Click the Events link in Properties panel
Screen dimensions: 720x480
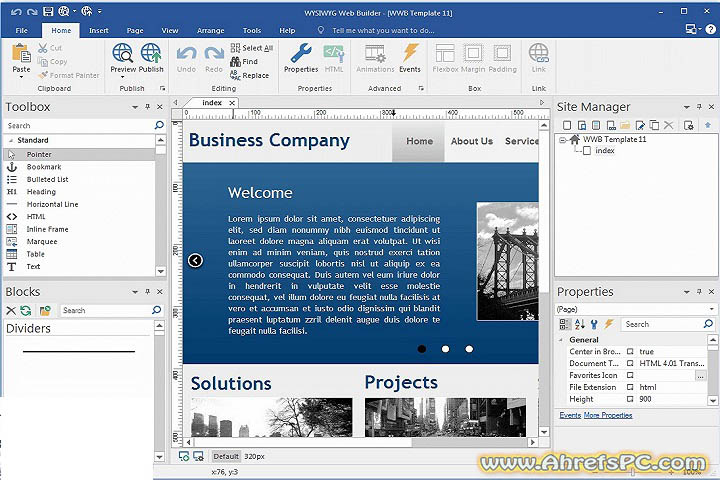pyautogui.click(x=570, y=415)
